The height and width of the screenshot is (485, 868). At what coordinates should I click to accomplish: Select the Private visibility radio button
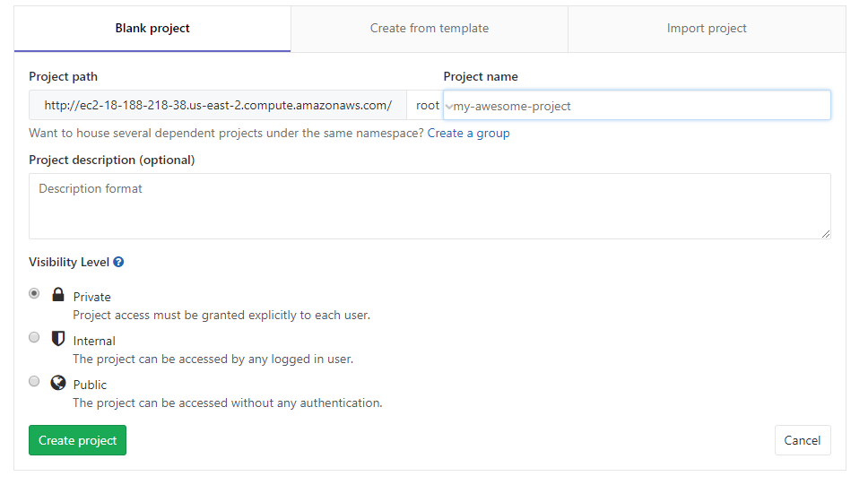click(x=34, y=293)
